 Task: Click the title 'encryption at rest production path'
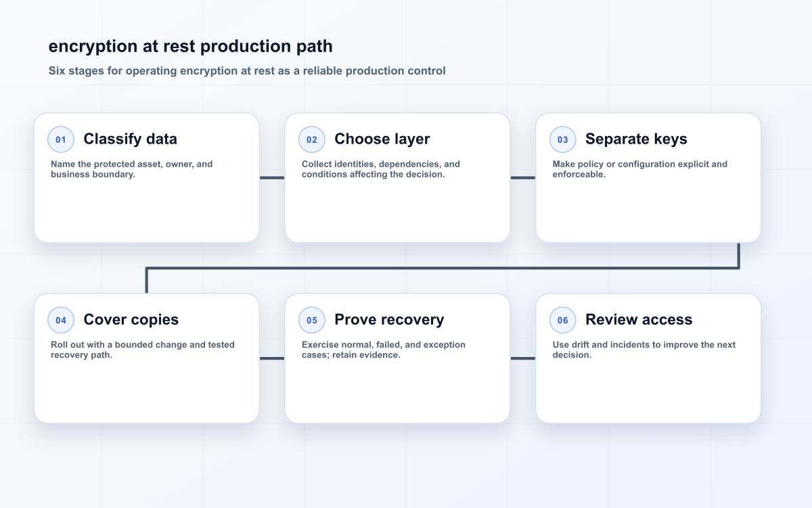(x=191, y=46)
